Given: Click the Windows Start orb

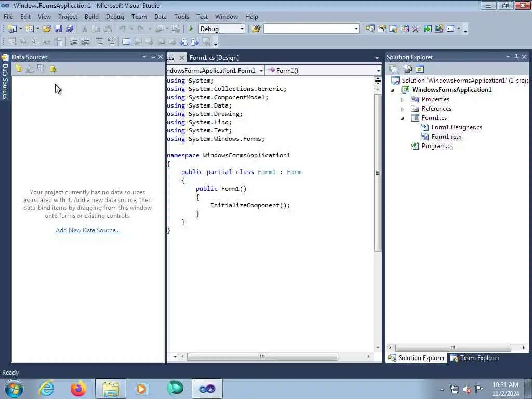Looking at the screenshot, I should tap(14, 389).
